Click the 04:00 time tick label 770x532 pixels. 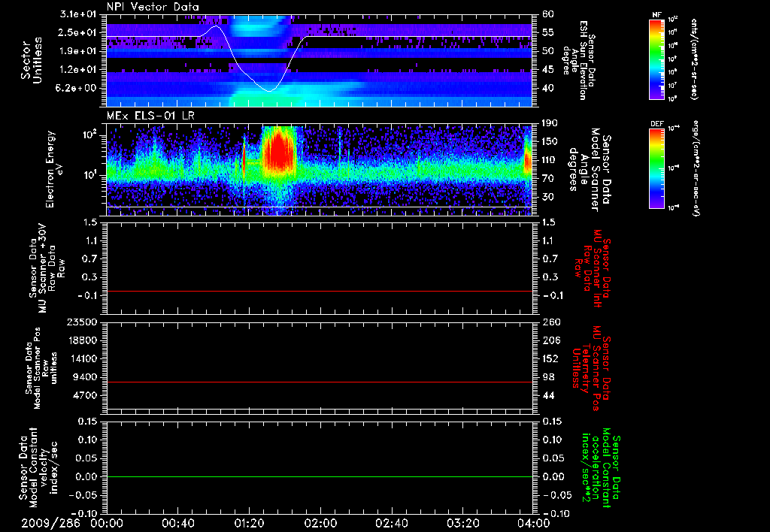(x=533, y=523)
